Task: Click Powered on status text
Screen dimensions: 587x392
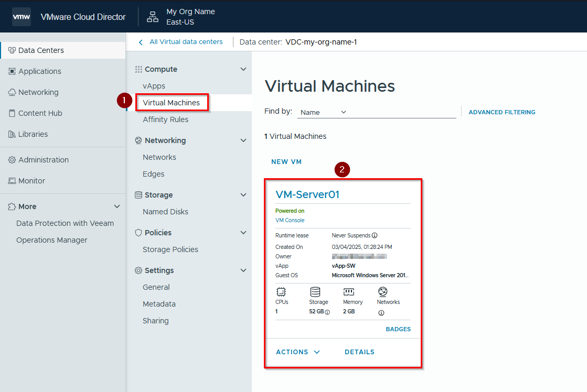Action: pos(290,211)
